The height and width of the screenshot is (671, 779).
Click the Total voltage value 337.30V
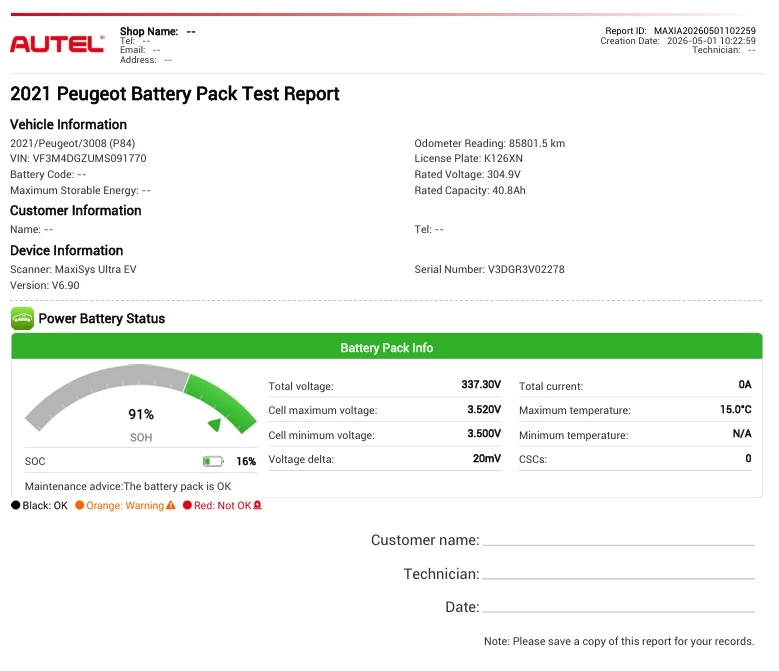click(x=481, y=384)
